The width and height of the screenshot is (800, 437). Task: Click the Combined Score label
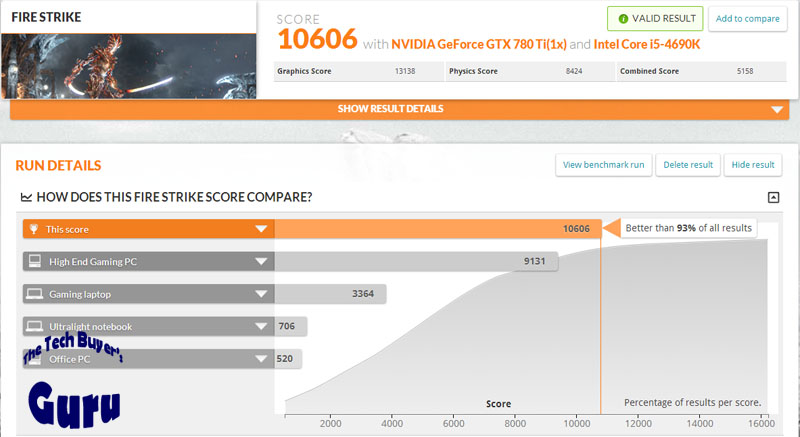[x=649, y=71]
